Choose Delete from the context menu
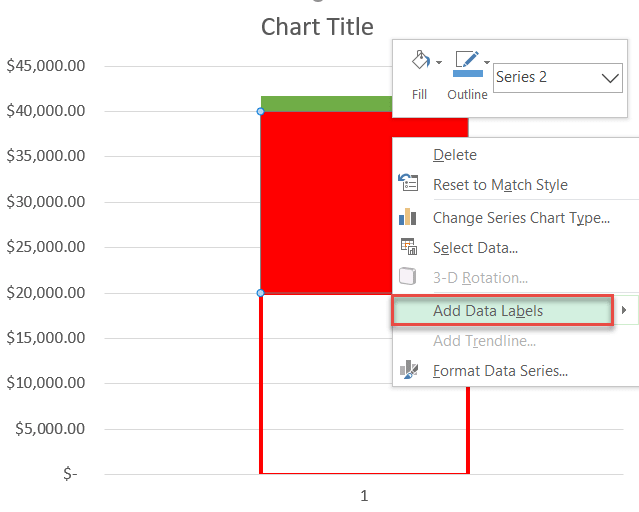The width and height of the screenshot is (639, 512). (455, 155)
